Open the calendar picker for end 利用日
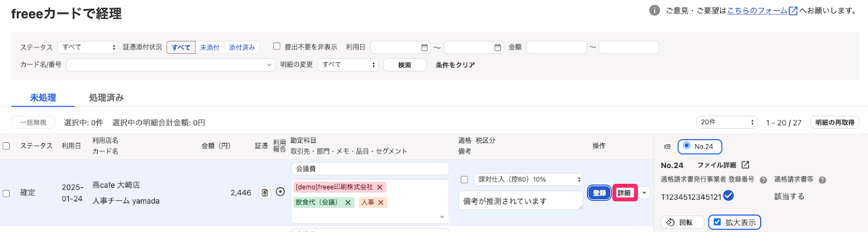Viewport: 868px width, 232px height. [498, 47]
